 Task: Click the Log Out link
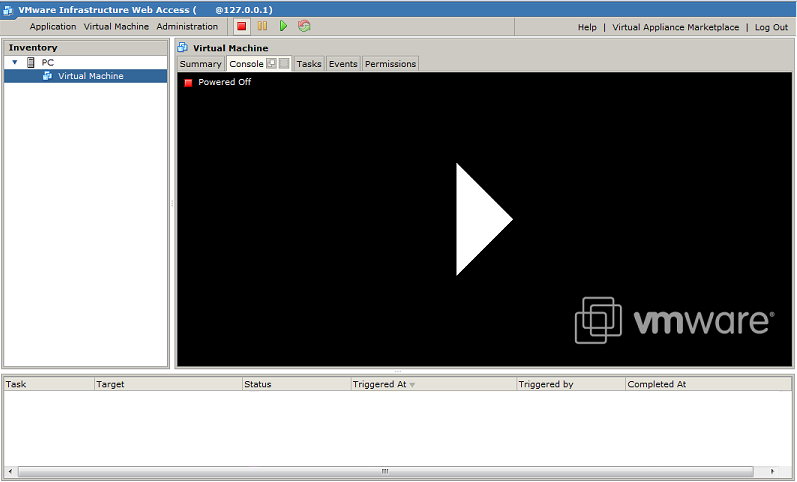pyautogui.click(x=771, y=27)
